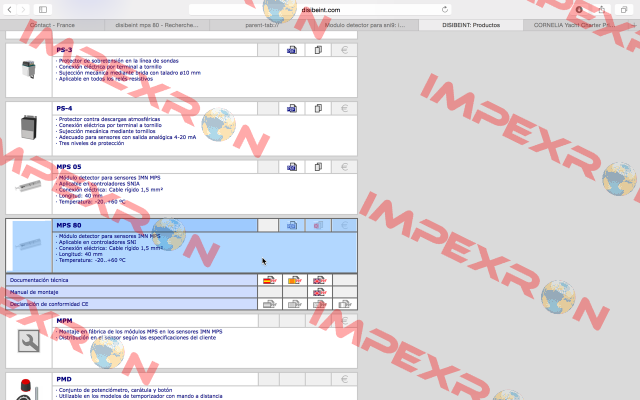Viewport: 640px width, 400px height.
Task: Focus the disibeint.com address bar
Action: click(x=320, y=10)
